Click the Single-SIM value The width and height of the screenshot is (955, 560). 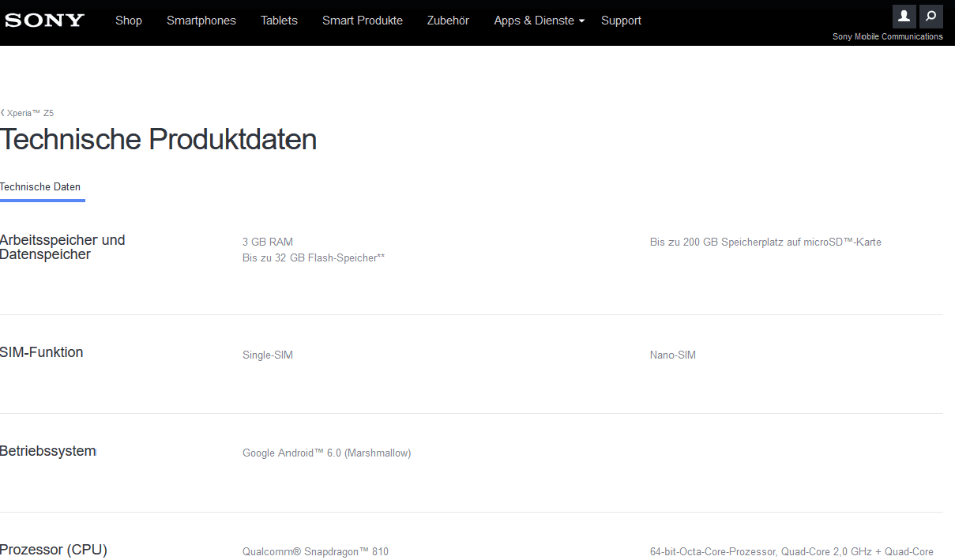coord(268,355)
